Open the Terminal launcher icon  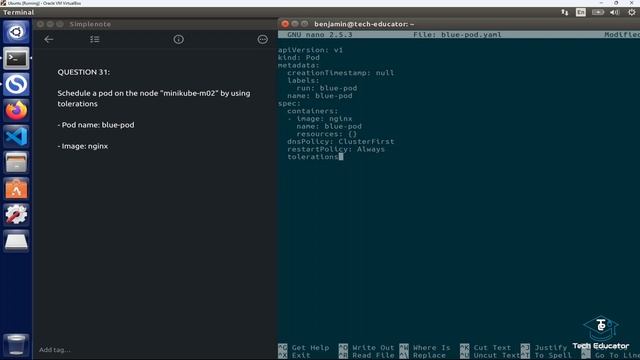(16, 58)
